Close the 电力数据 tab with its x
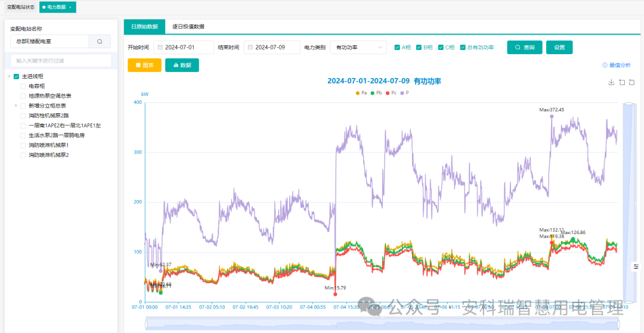The image size is (644, 333). (70, 7)
